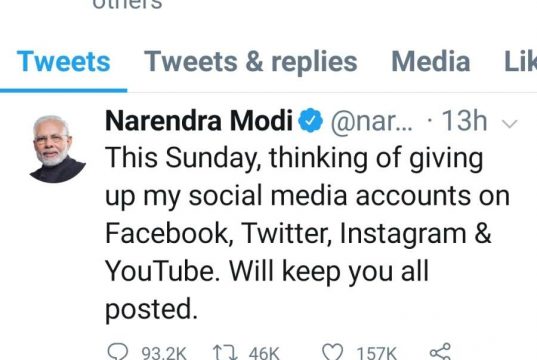The height and width of the screenshot is (360, 537).
Task: View the 157K likes count
Action: [376, 353]
